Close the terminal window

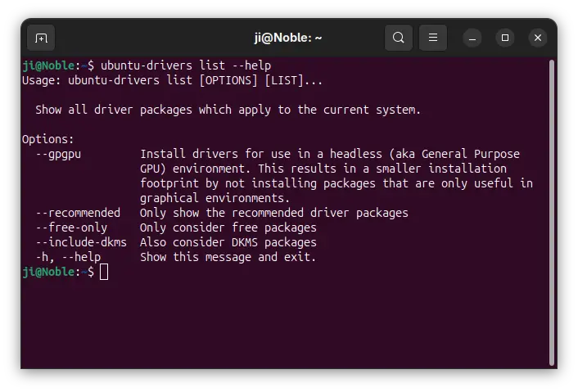point(538,38)
